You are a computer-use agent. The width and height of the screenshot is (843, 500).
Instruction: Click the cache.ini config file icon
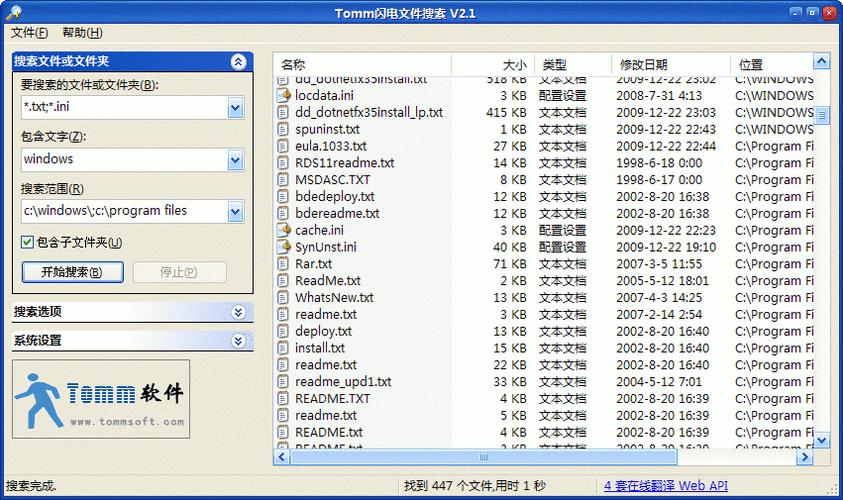pos(283,230)
